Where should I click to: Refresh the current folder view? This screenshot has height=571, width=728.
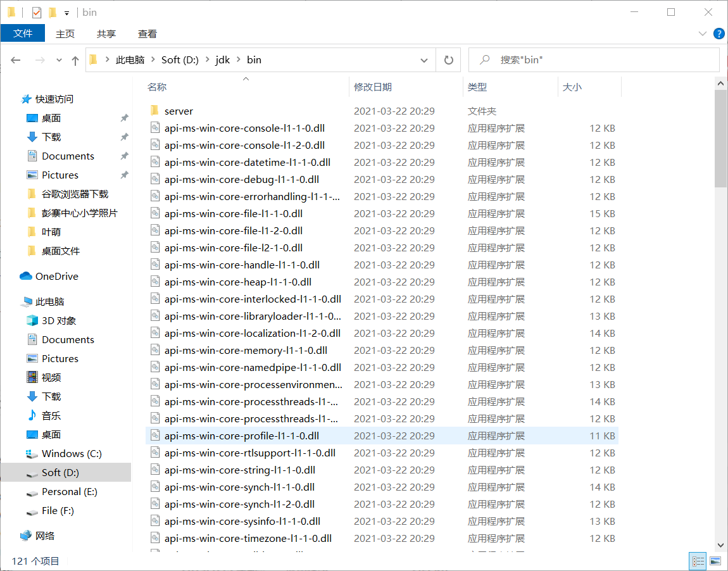pos(449,60)
